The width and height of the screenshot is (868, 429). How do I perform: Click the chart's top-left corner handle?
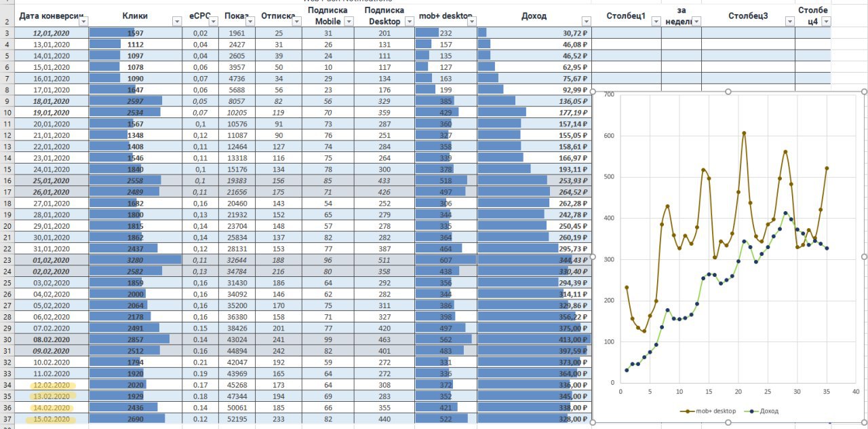tap(594, 92)
